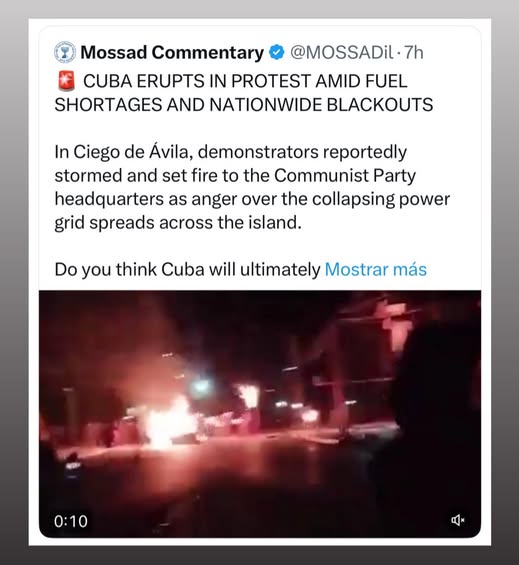Open the 7h timestamp permalink
Image resolution: width=519 pixels, height=565 pixels.
(414, 53)
